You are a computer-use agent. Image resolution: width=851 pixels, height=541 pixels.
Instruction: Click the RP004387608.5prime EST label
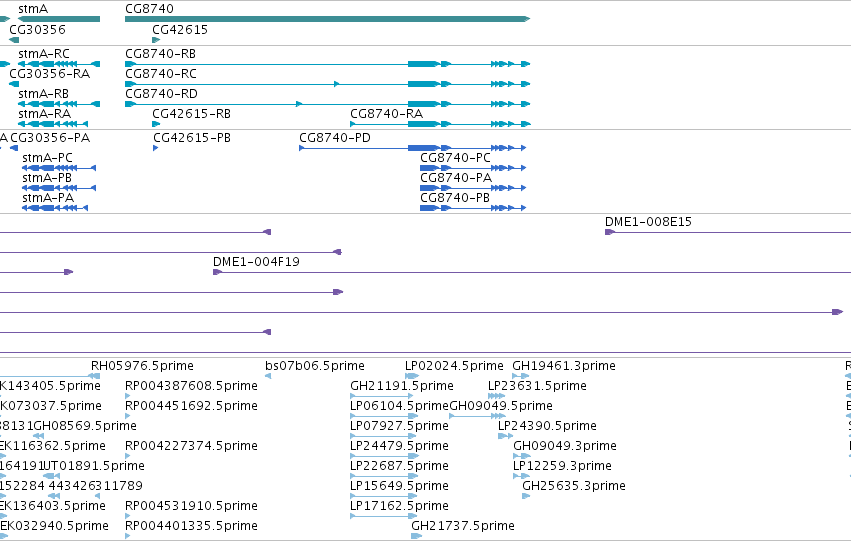click(x=192, y=386)
